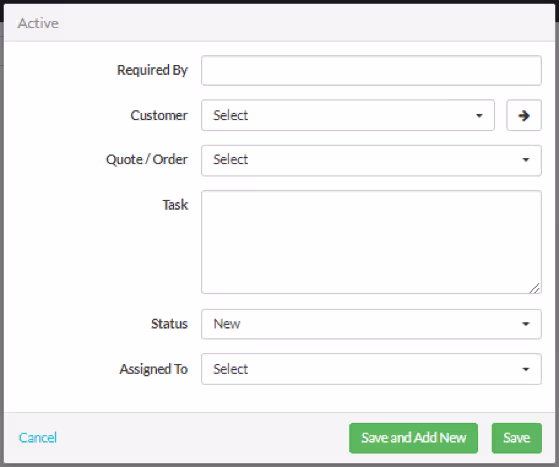Open the Customer dropdown

348,115
